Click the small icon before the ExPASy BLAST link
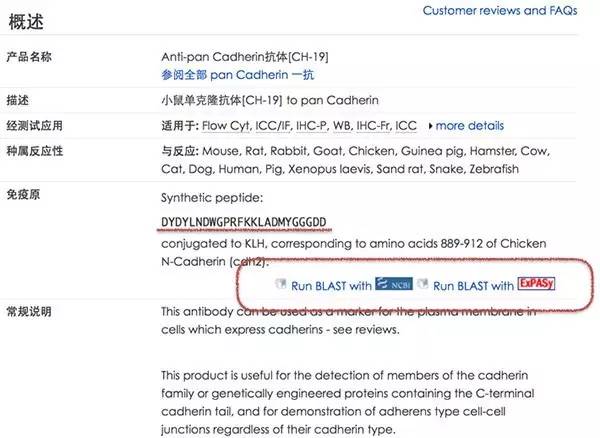This screenshot has height=438, width=600. [x=422, y=284]
